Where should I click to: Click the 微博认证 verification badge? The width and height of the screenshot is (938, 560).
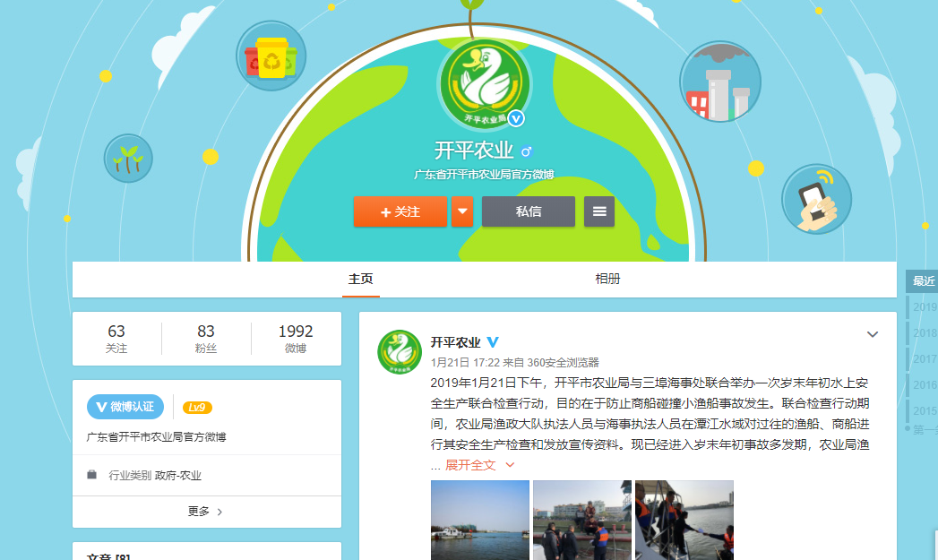click(x=125, y=406)
